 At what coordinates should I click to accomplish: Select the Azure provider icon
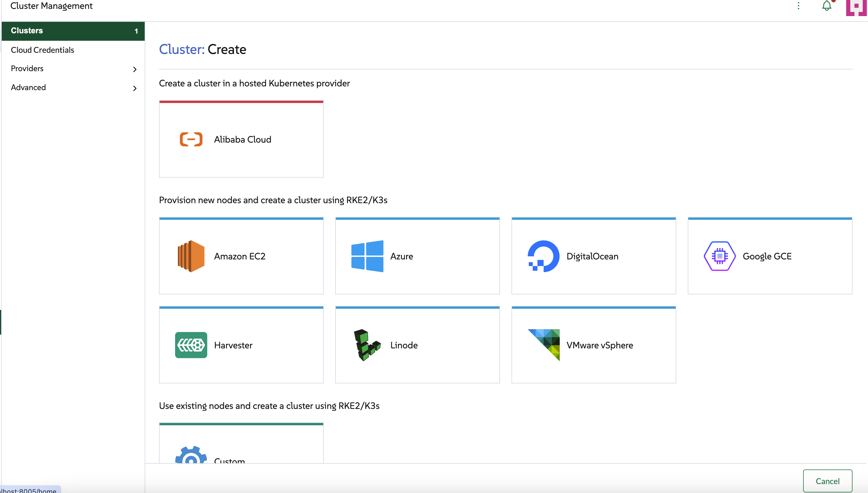coord(367,256)
